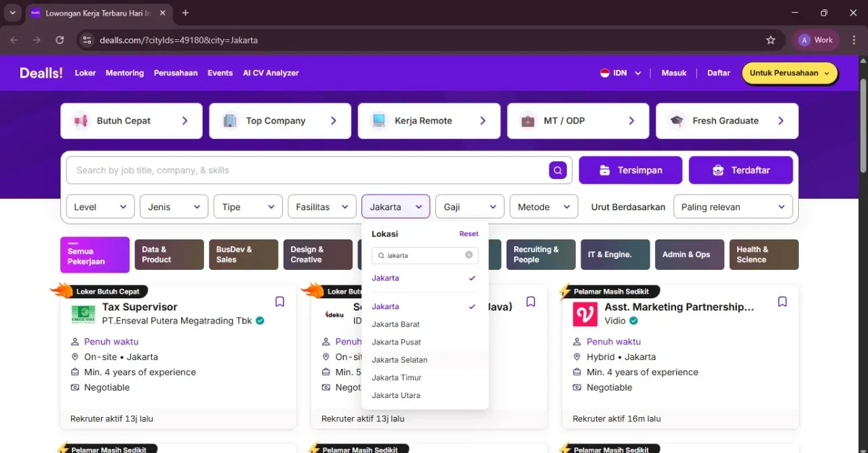Click the browser address bar URL

178,40
